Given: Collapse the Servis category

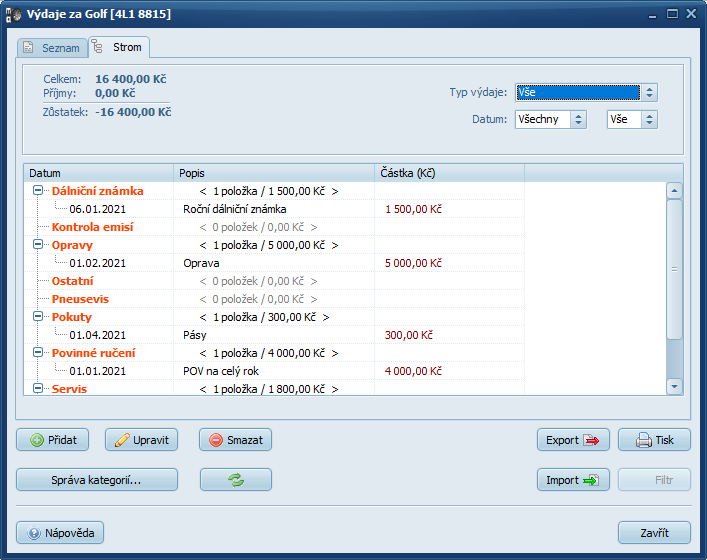Looking at the screenshot, I should [38, 388].
